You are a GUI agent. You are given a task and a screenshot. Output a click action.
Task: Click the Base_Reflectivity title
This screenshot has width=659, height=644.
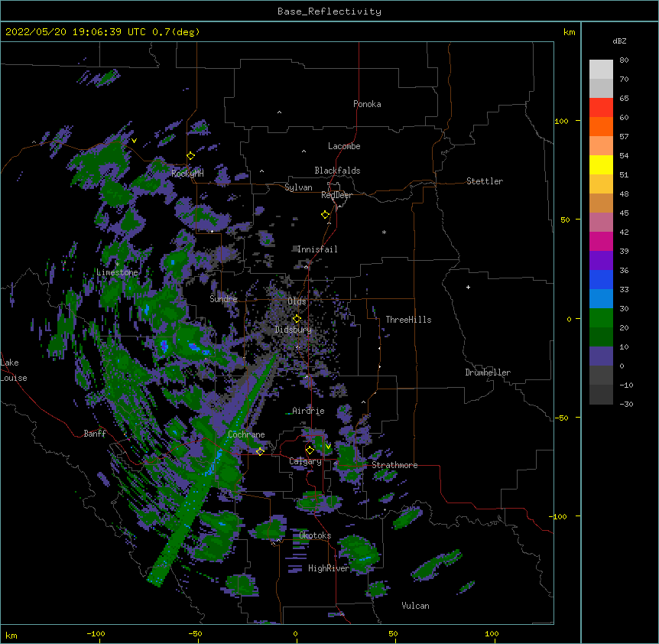(329, 11)
